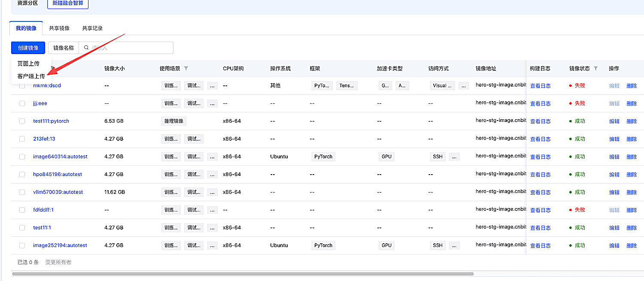
Task: Choose 页面上传 from the create menu
Action: 28,63
